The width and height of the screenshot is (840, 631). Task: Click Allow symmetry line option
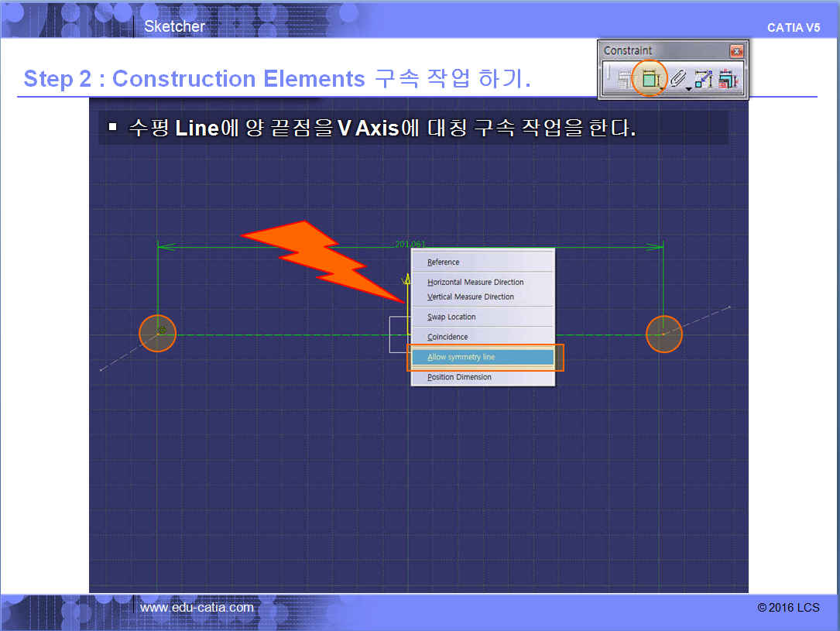tap(461, 358)
